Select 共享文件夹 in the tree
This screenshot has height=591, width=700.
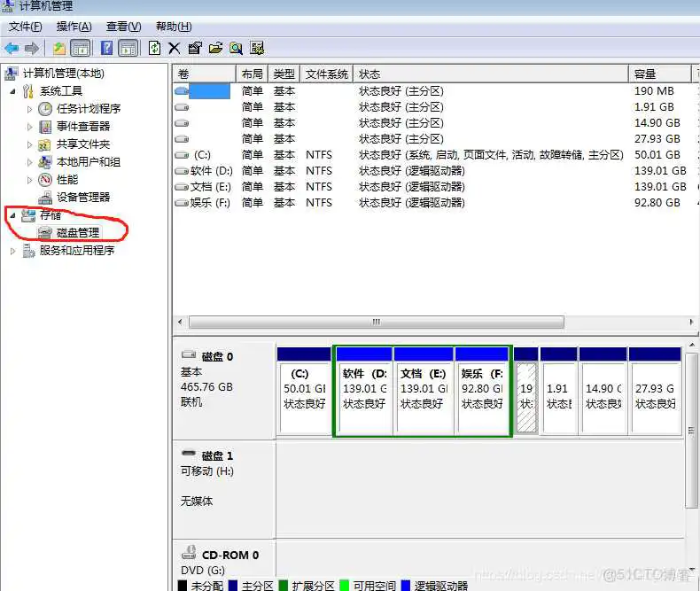tap(83, 144)
